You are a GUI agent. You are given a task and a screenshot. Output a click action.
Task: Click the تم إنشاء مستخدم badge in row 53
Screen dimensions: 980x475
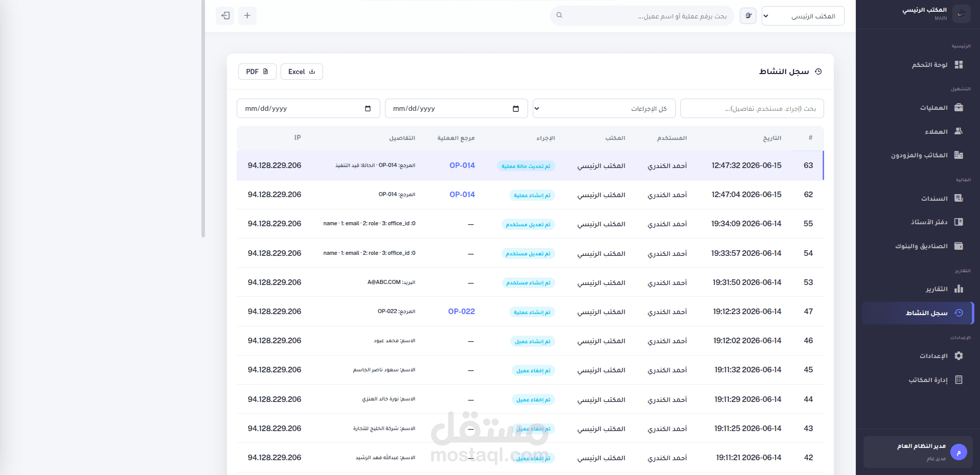tap(529, 283)
